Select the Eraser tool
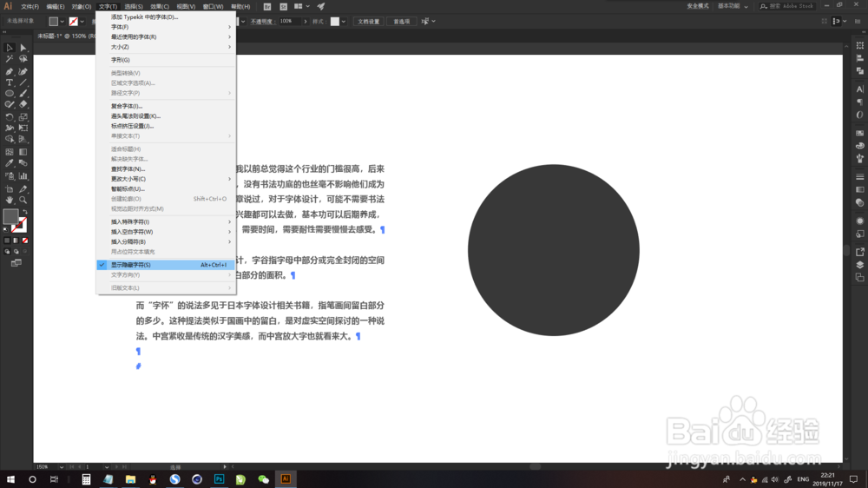Screen dimensions: 868x488 click(x=23, y=104)
